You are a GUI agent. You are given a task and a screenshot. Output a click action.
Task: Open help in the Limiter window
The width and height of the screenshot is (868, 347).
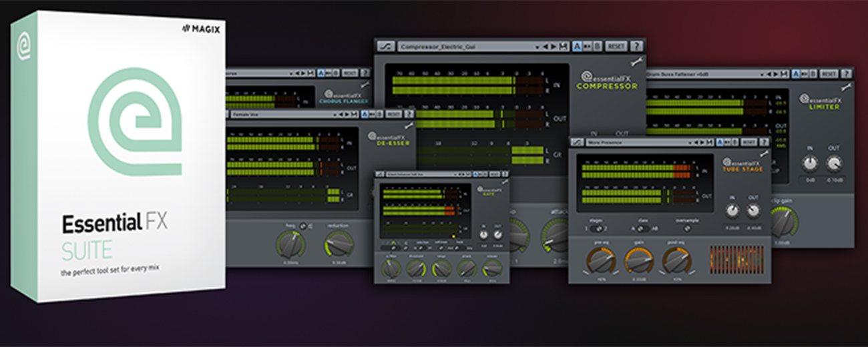click(x=847, y=74)
